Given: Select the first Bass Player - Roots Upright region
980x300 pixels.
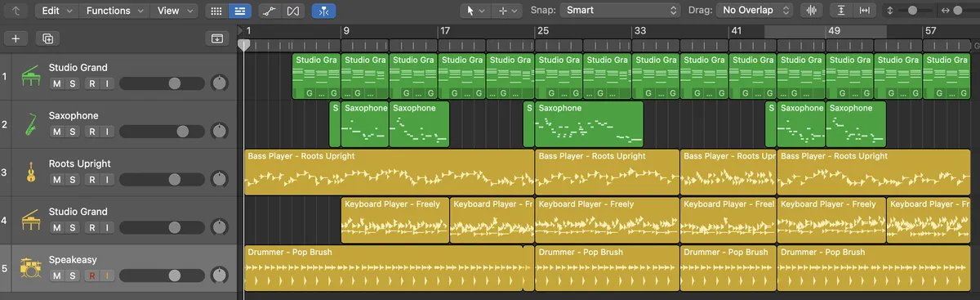Looking at the screenshot, I should pyautogui.click(x=389, y=172).
